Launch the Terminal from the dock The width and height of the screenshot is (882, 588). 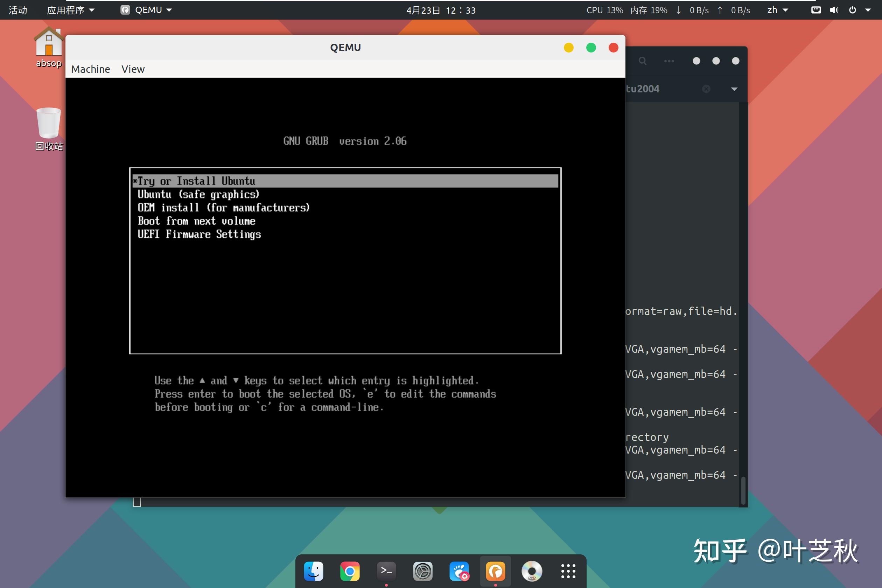click(x=386, y=571)
